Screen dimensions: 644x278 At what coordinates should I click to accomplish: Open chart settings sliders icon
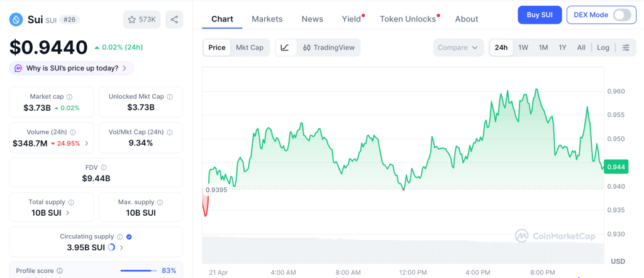626,48
